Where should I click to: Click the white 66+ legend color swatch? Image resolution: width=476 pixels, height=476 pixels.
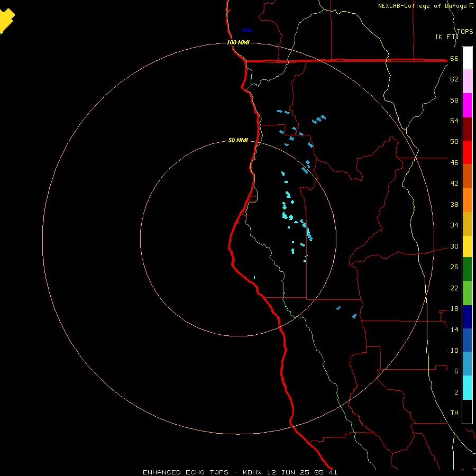coord(467,58)
